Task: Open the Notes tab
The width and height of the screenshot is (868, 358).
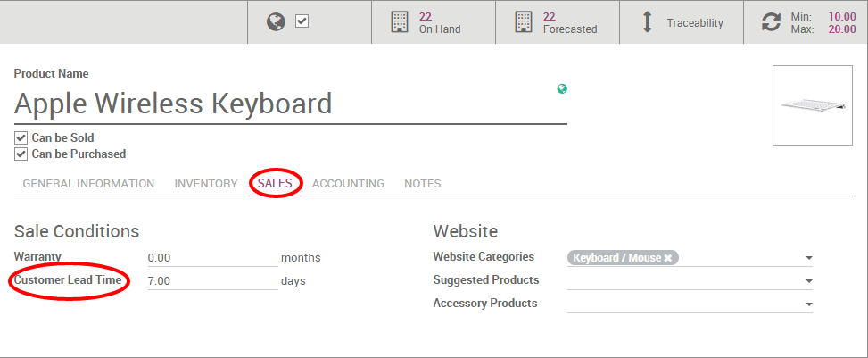Action: pos(423,184)
